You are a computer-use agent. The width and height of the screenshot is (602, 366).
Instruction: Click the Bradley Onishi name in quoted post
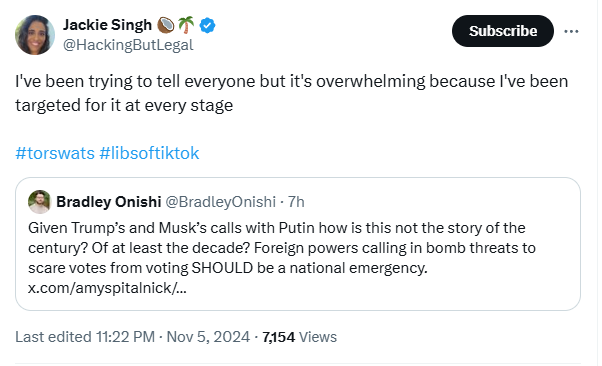point(109,202)
